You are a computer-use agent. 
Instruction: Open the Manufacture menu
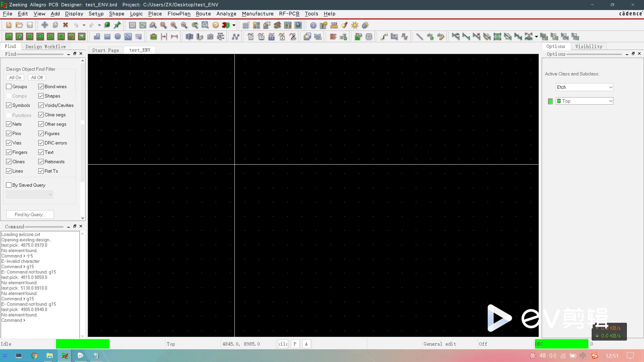[x=257, y=14]
